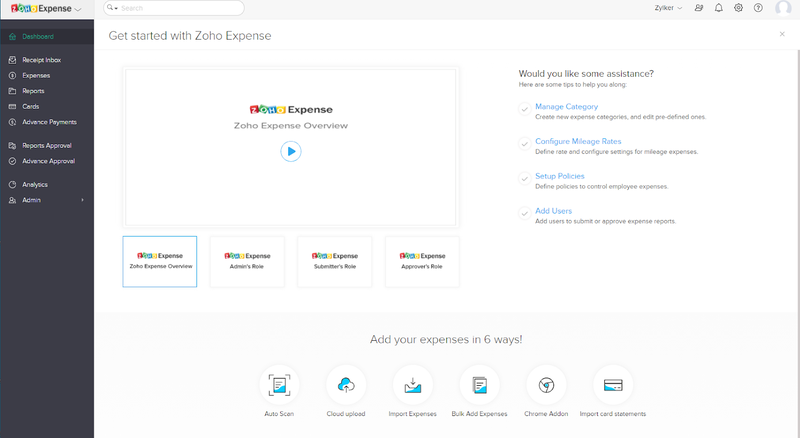Viewport: 800px width, 438px height.
Task: Close the Get started panel
Action: click(x=782, y=34)
